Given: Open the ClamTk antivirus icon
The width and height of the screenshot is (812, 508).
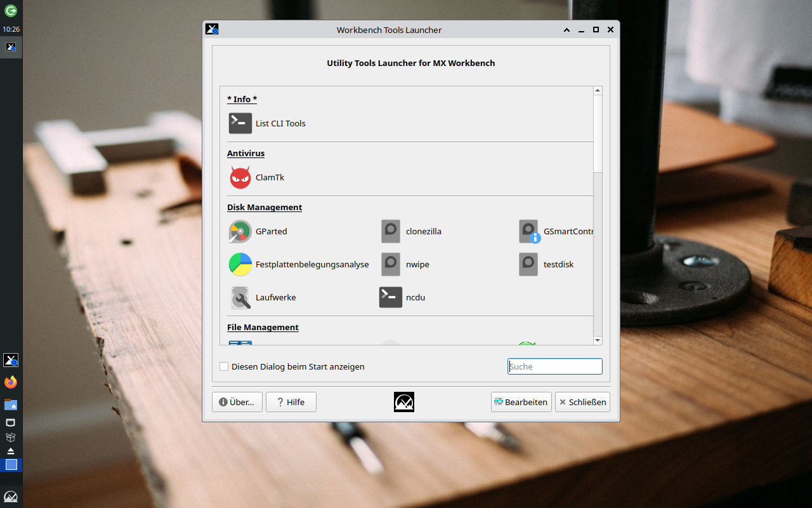Looking at the screenshot, I should click(x=240, y=177).
